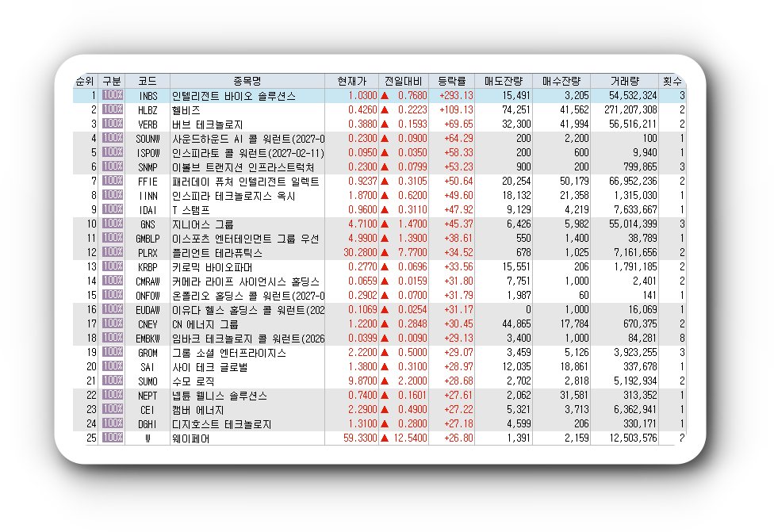
Task: Click the 100% badge in the GNS row
Action: click(113, 224)
